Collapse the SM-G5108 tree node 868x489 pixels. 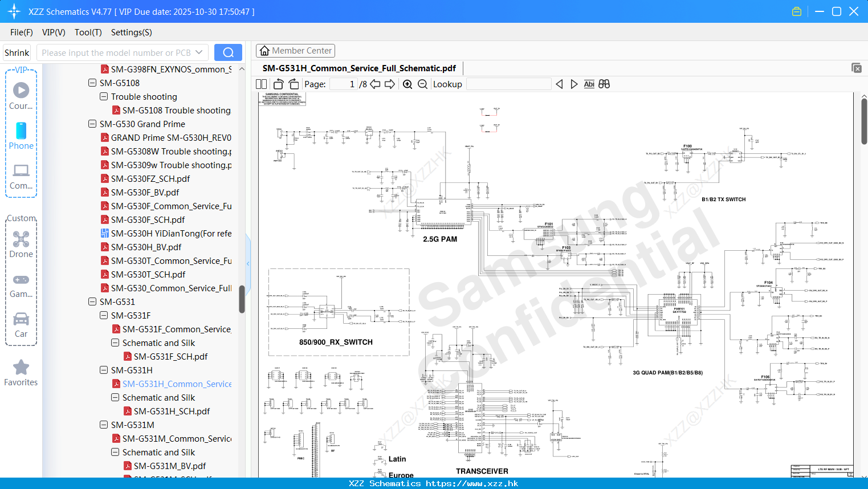(x=92, y=83)
